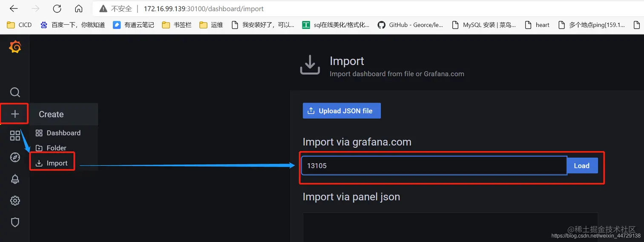Reload the page with the refresh icon
Screen dimensions: 644x242
tap(57, 9)
